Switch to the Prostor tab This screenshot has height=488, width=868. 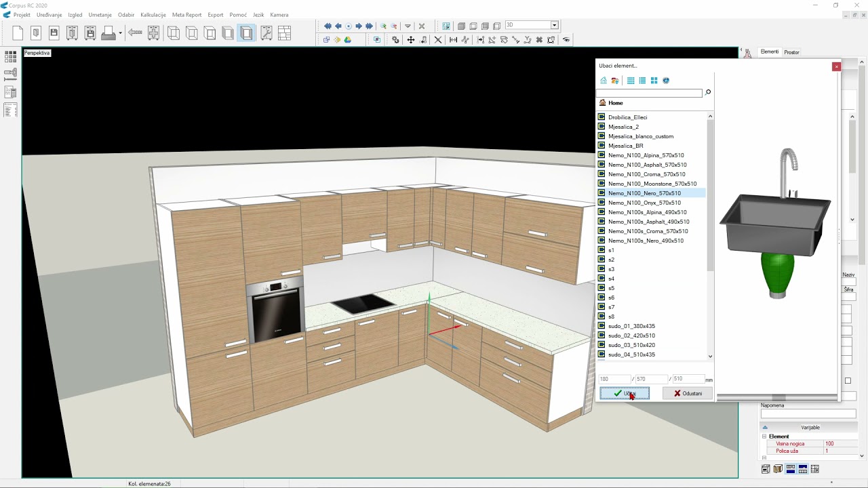pos(791,52)
